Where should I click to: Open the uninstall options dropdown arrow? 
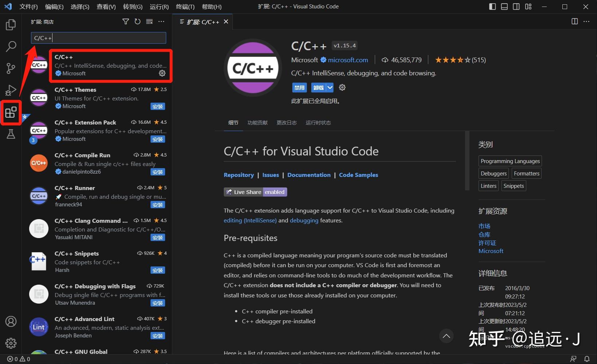330,87
